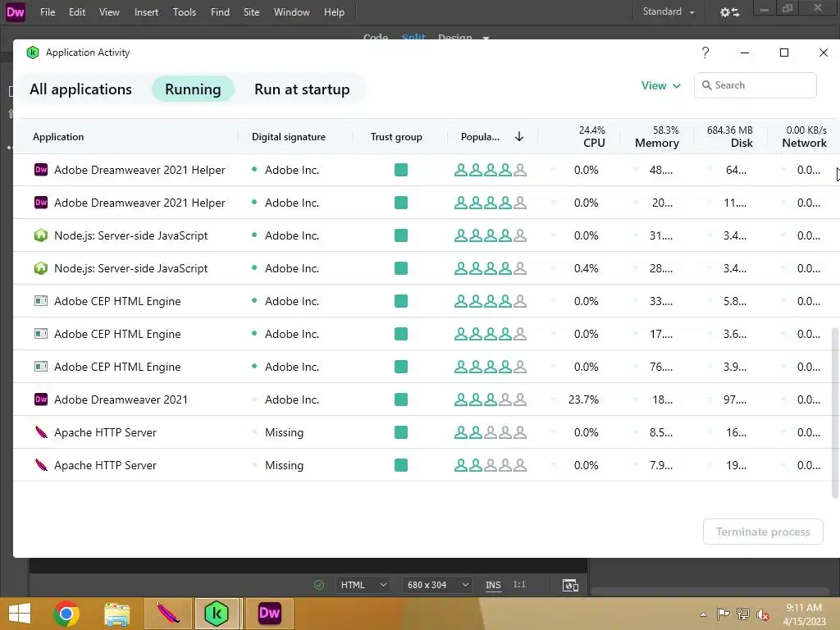Open the View menu in Dreamweaver
The height and width of the screenshot is (630, 840).
[109, 11]
